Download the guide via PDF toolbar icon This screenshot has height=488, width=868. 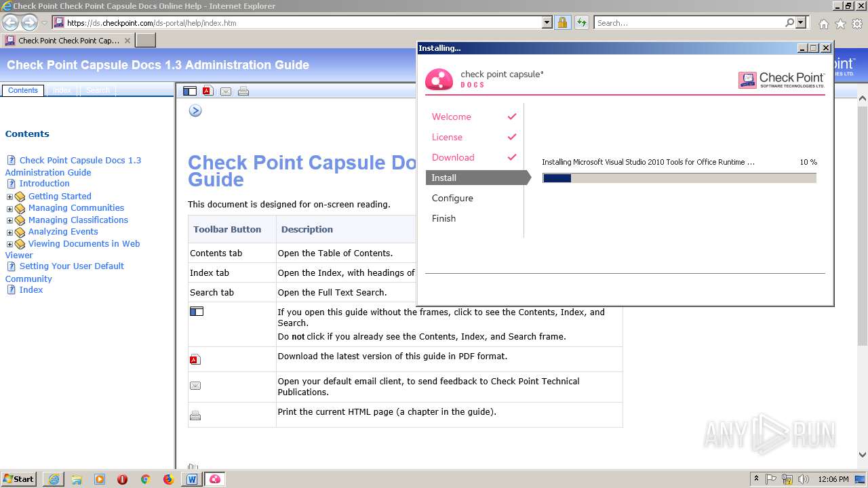[x=208, y=91]
